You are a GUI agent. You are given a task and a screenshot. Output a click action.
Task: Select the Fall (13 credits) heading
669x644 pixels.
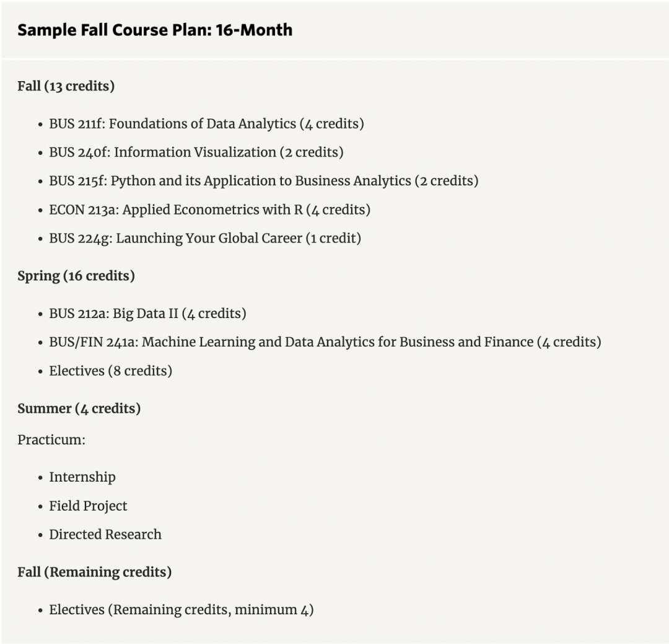[x=66, y=86]
